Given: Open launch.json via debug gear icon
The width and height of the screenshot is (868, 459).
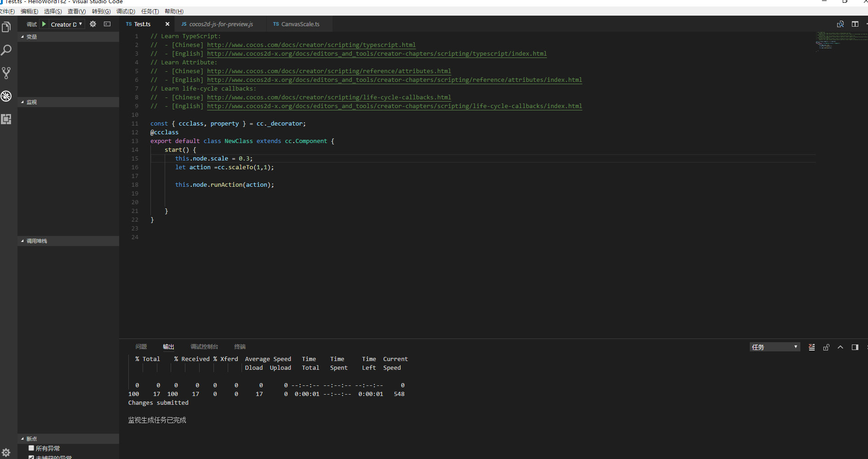Looking at the screenshot, I should (93, 24).
